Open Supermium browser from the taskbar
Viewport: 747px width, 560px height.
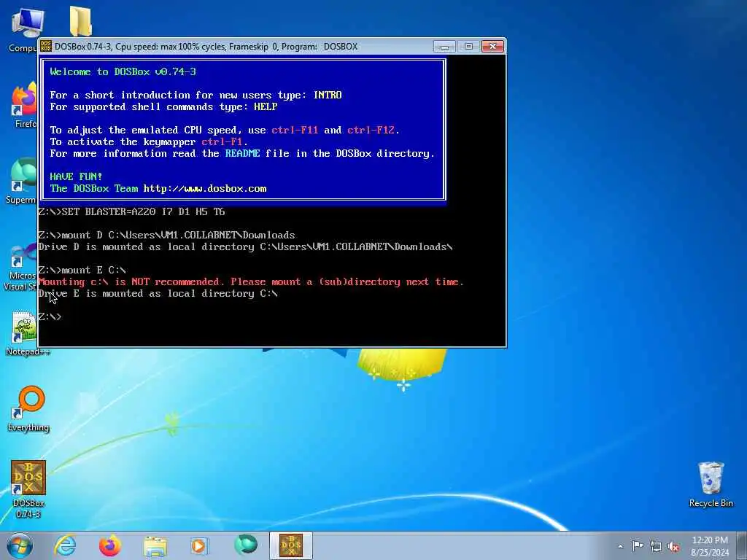[245, 545]
